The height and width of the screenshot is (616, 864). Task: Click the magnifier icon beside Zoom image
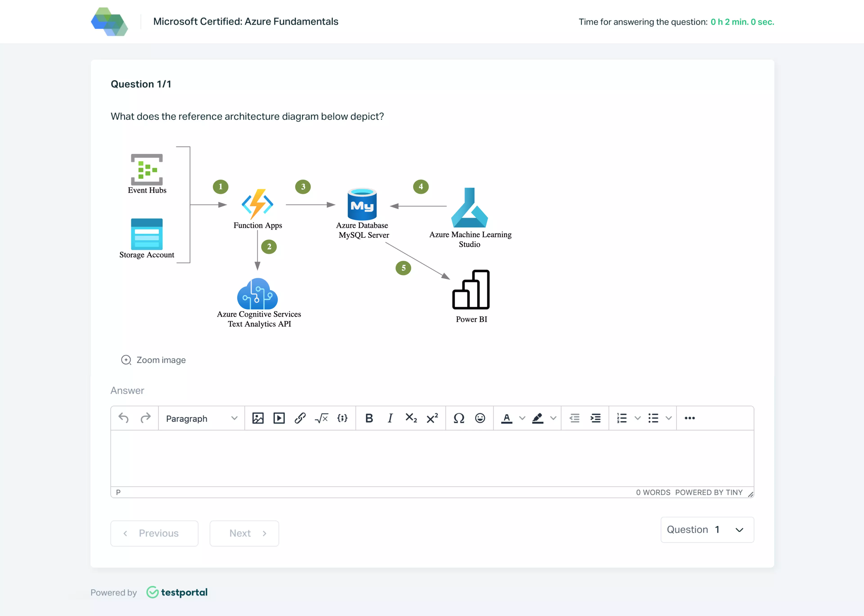[126, 360]
